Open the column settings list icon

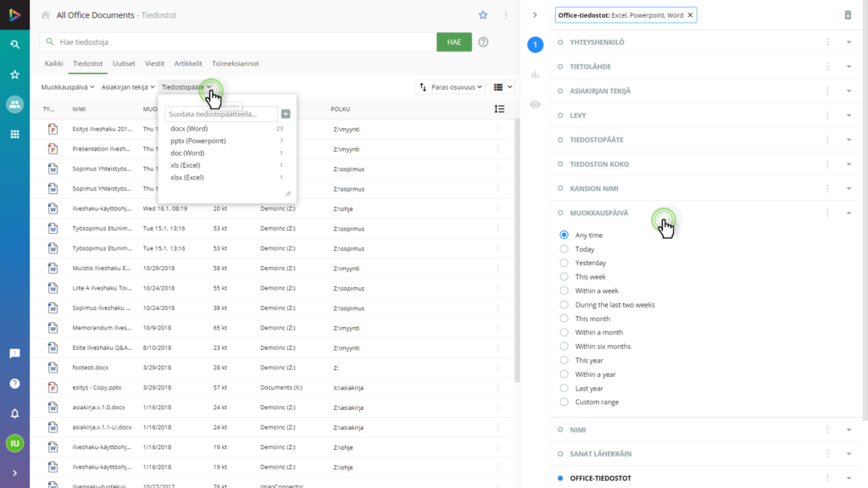[499, 109]
